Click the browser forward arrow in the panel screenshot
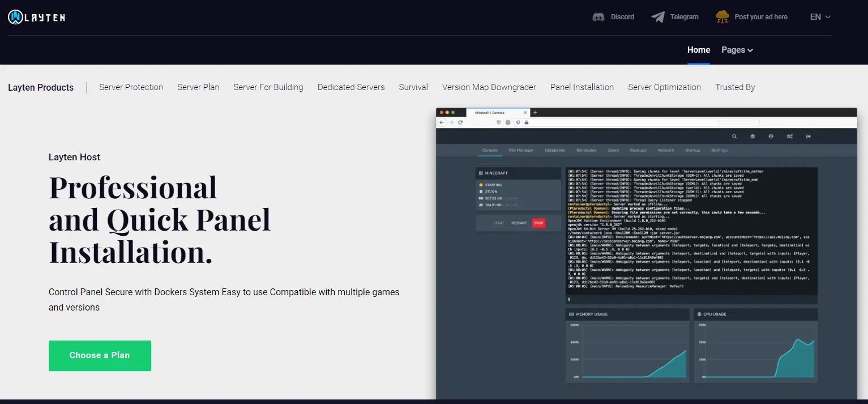Viewport: 868px width, 404px height. point(451,122)
